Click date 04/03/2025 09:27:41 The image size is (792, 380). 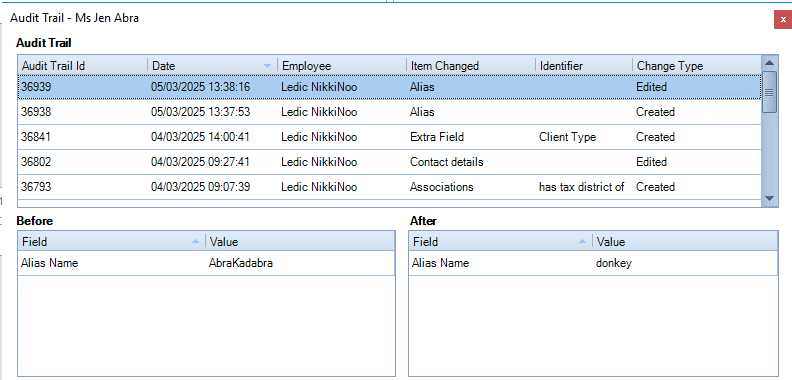200,162
